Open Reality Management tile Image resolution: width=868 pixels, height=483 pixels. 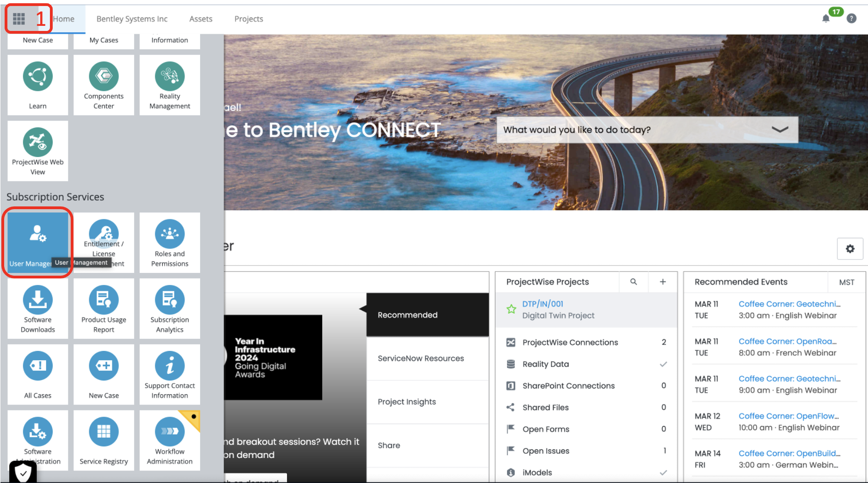click(x=170, y=85)
